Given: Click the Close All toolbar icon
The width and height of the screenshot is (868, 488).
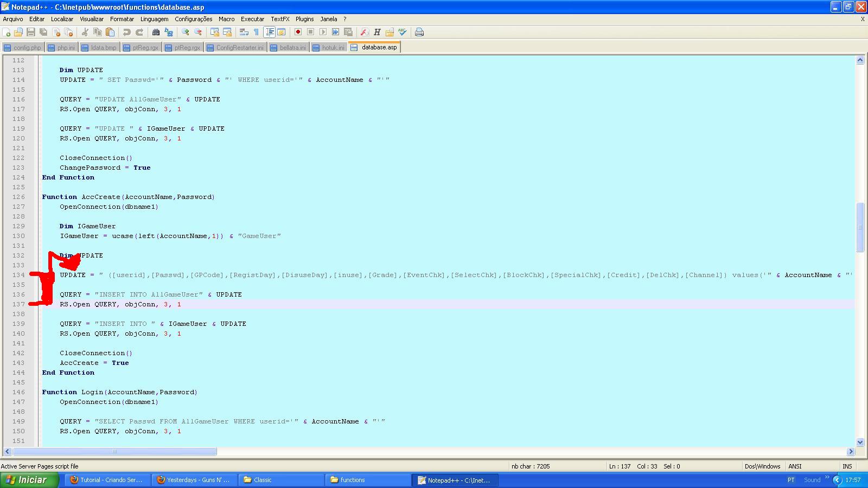Looking at the screenshot, I should 68,32.
